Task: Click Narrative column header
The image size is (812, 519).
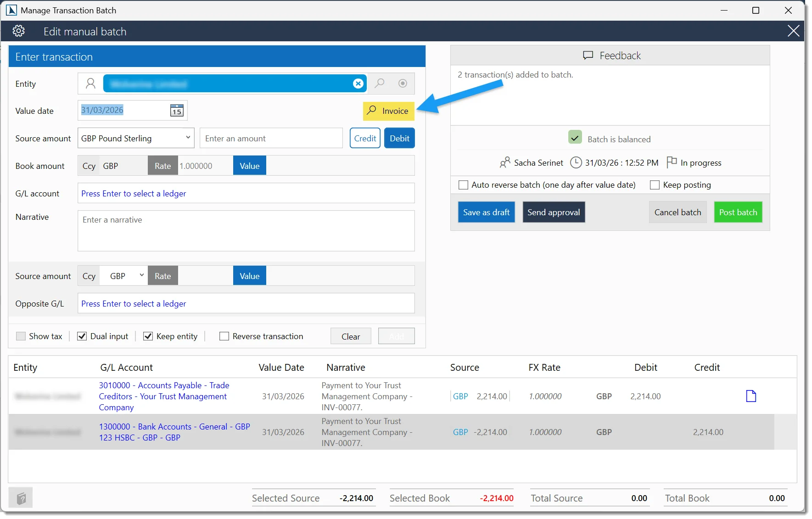Action: pyautogui.click(x=346, y=367)
